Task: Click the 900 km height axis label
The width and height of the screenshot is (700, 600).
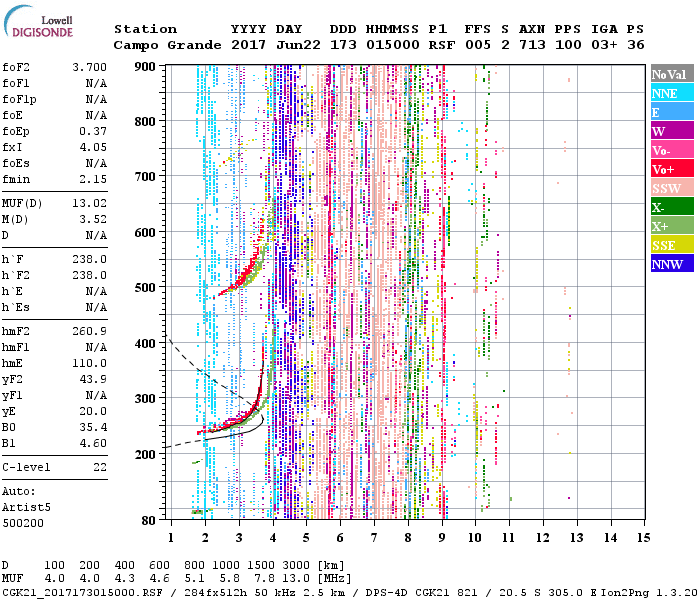Action: (146, 66)
